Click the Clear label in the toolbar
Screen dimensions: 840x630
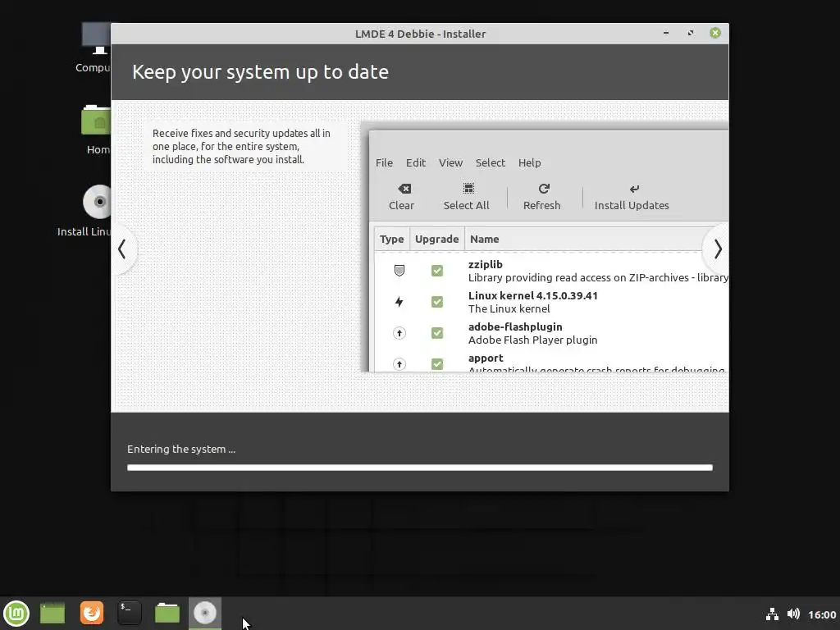(x=401, y=205)
